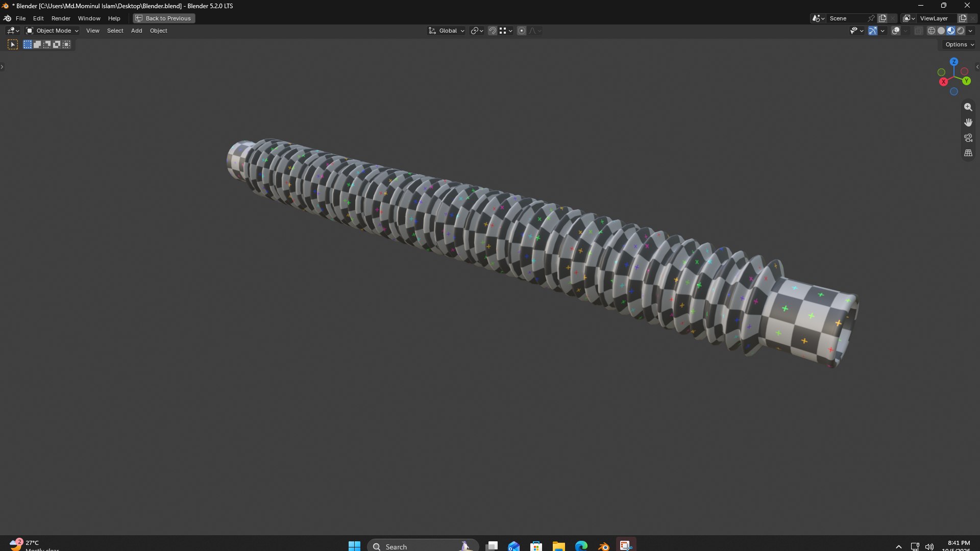Screen dimensions: 980x551
Task: Toggle camera view icon
Action: (968, 138)
